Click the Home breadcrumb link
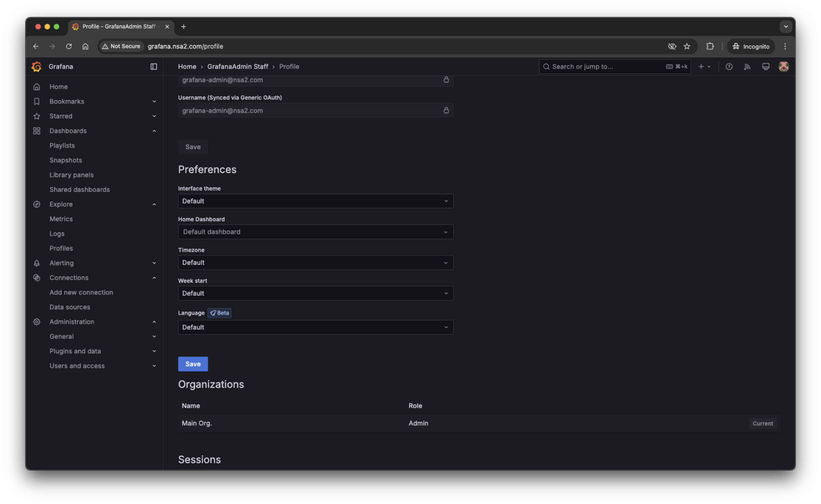The height and width of the screenshot is (504, 821). point(187,66)
